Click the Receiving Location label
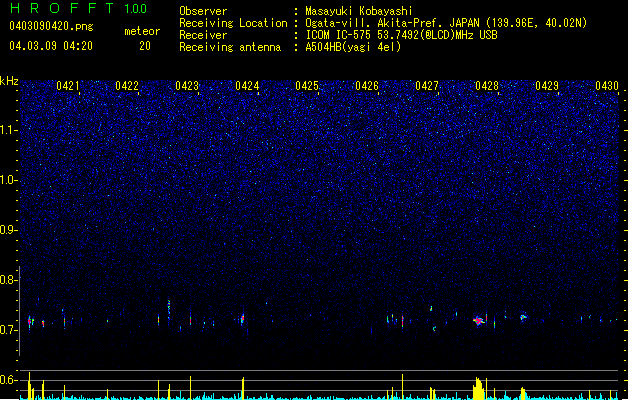The width and height of the screenshot is (629, 400). pyautogui.click(x=233, y=23)
